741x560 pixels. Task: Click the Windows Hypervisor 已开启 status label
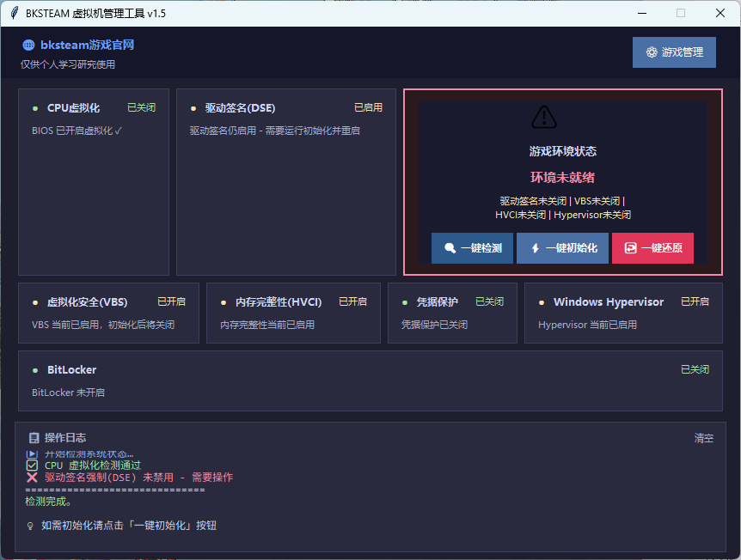[x=695, y=302]
